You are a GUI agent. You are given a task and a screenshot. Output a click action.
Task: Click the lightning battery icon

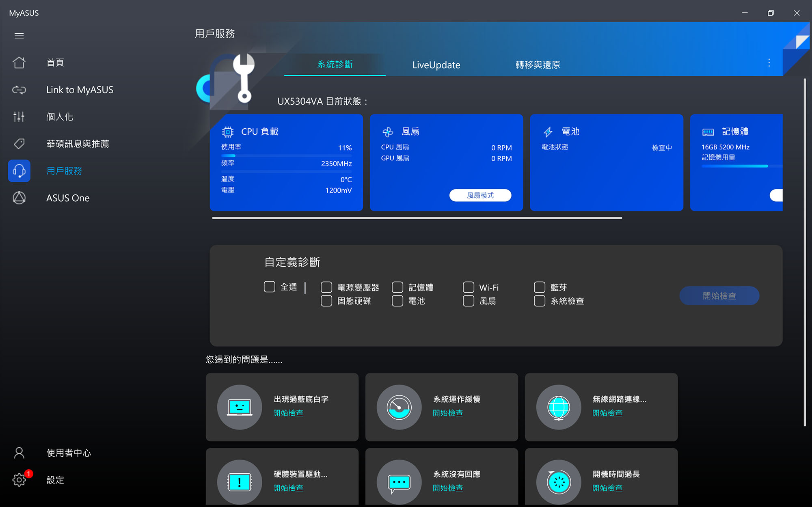point(548,132)
